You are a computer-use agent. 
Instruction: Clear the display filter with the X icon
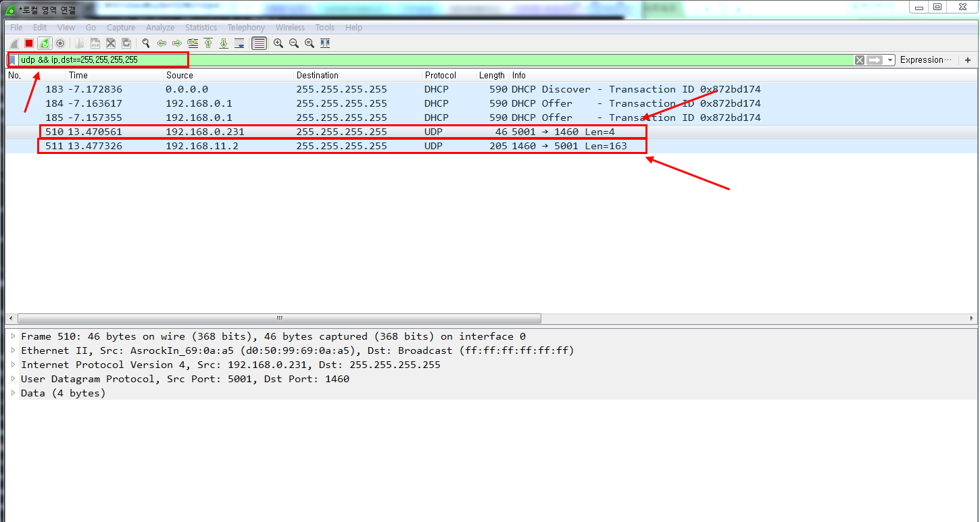tap(860, 60)
